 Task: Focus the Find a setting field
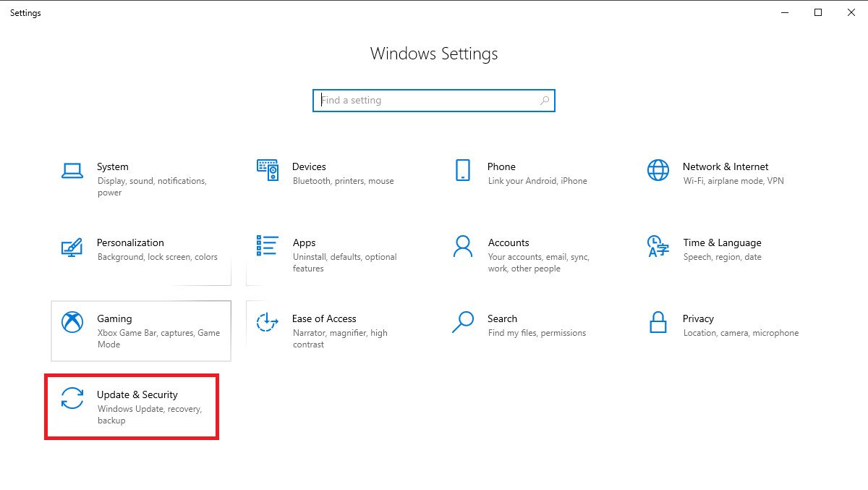[434, 101]
